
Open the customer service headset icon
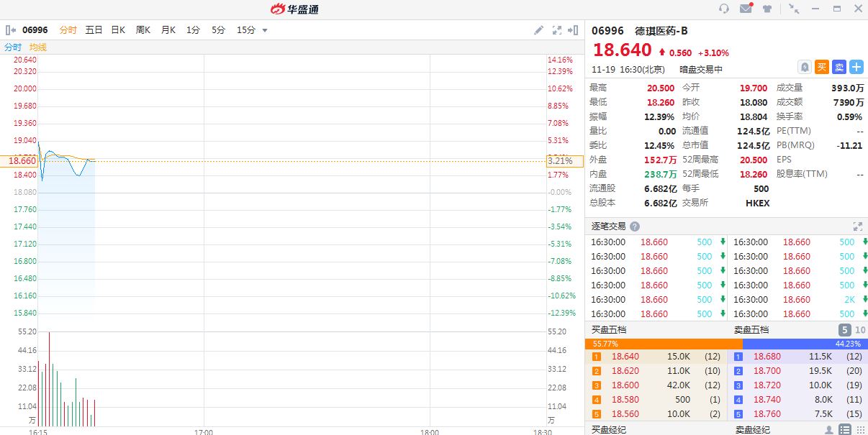pos(724,9)
